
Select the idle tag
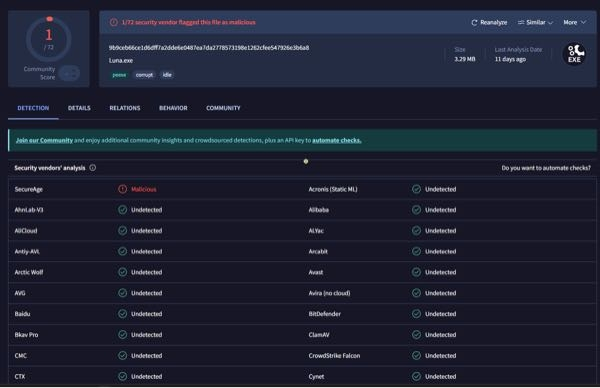167,75
